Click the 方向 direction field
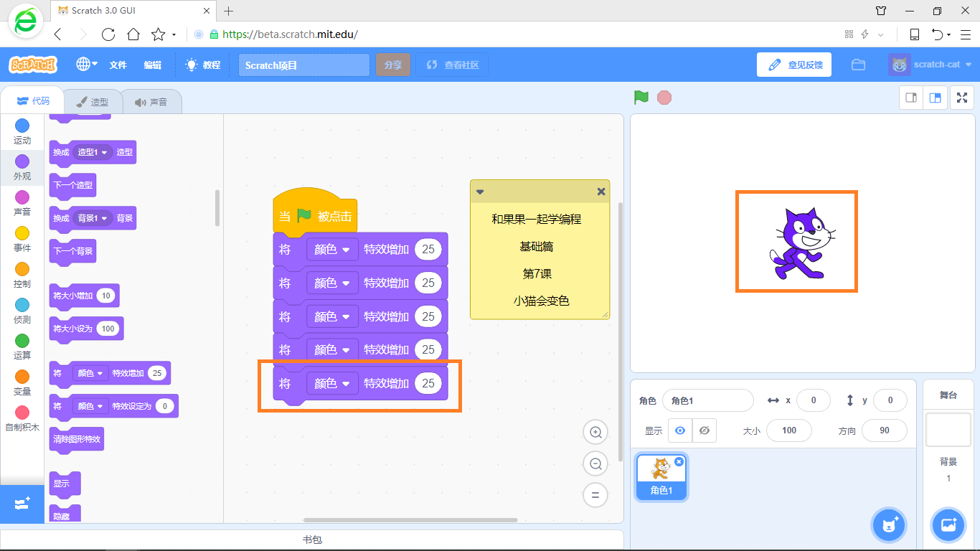 click(885, 430)
